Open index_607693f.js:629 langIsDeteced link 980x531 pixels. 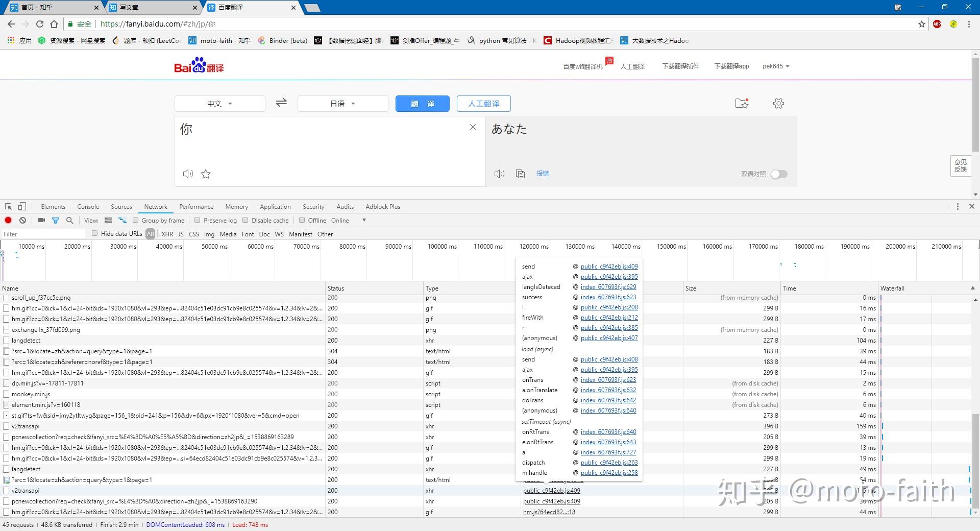pyautogui.click(x=608, y=286)
